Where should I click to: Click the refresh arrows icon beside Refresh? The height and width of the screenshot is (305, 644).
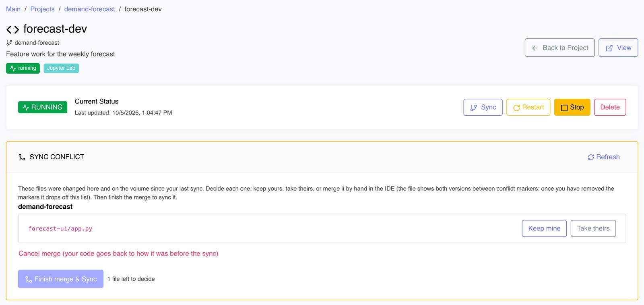coord(591,157)
